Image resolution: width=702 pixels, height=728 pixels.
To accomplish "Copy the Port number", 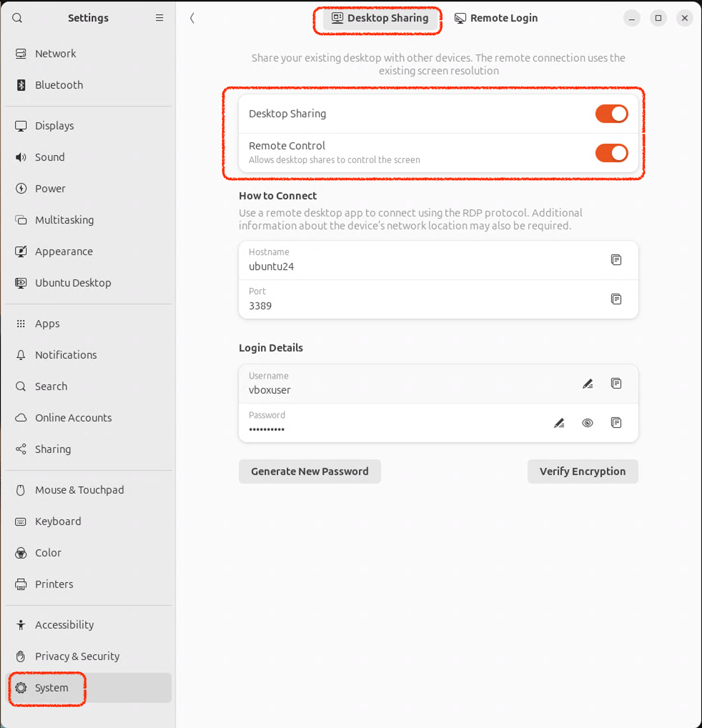I will 616,299.
